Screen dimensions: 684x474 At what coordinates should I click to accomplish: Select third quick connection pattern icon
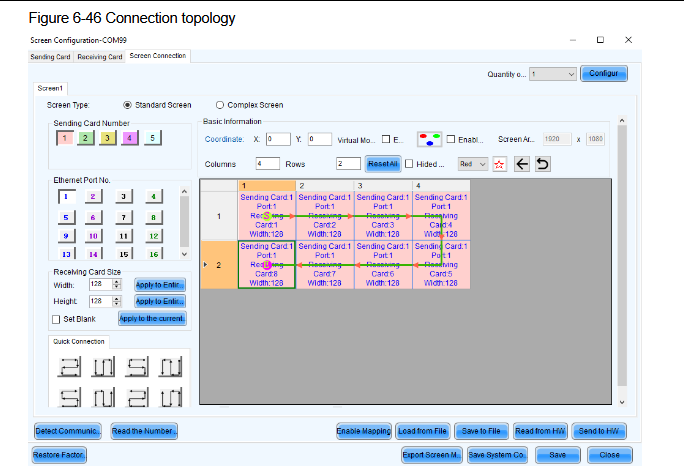[137, 367]
